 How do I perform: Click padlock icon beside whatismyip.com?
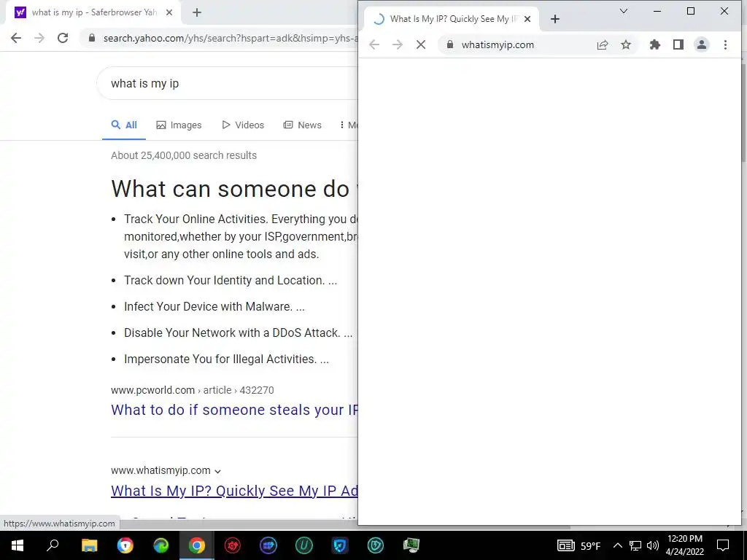click(449, 44)
